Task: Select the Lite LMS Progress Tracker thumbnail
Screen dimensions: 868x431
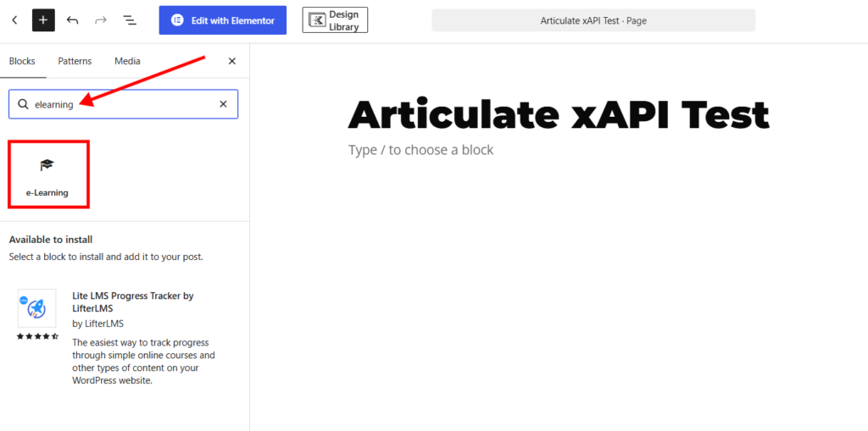Action: coord(36,308)
